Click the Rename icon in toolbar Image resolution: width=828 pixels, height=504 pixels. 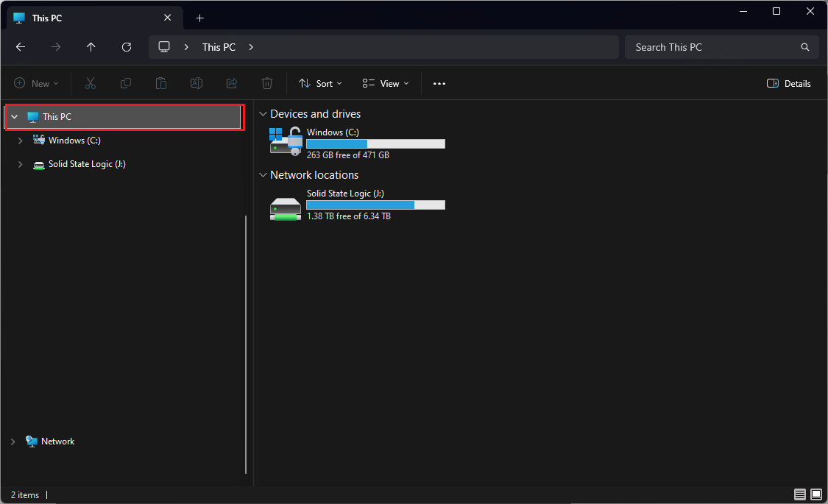[x=197, y=83]
